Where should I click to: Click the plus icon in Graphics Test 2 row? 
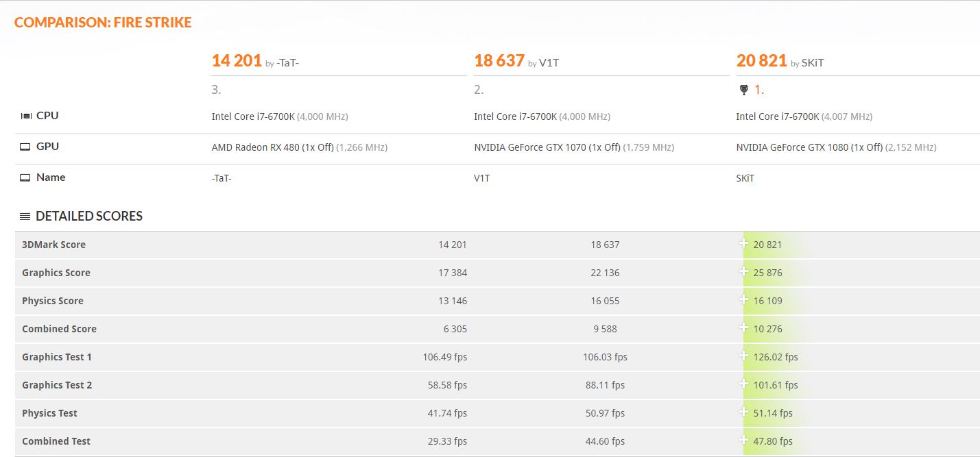coord(744,384)
